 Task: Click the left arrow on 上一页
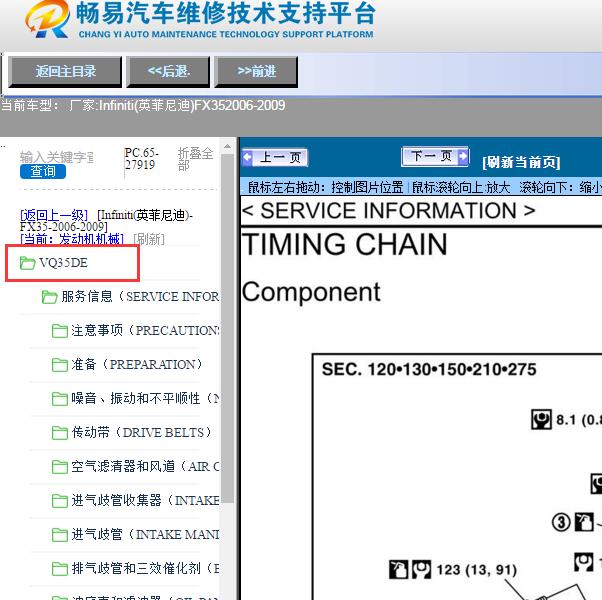247,157
